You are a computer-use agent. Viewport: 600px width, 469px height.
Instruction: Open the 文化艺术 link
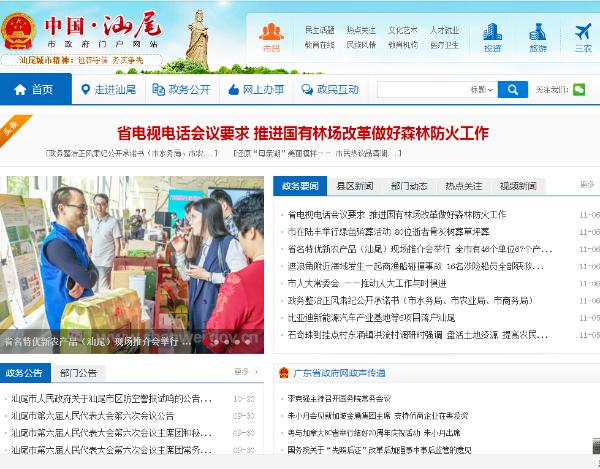click(x=403, y=30)
